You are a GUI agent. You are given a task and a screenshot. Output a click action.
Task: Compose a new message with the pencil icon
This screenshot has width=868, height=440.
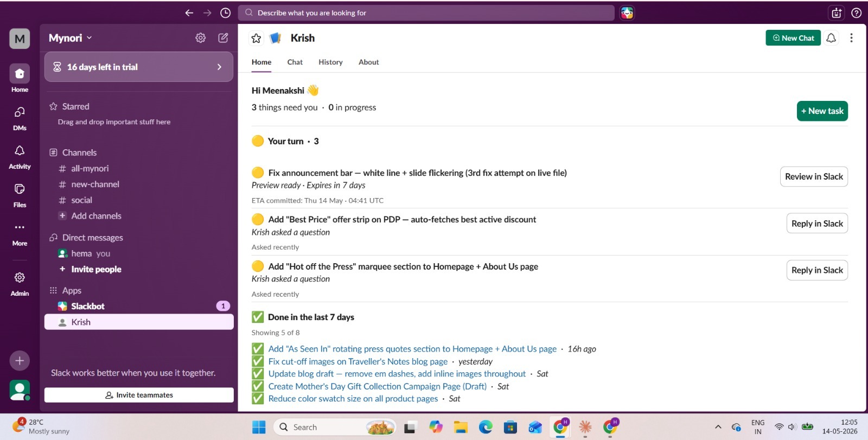click(x=223, y=37)
